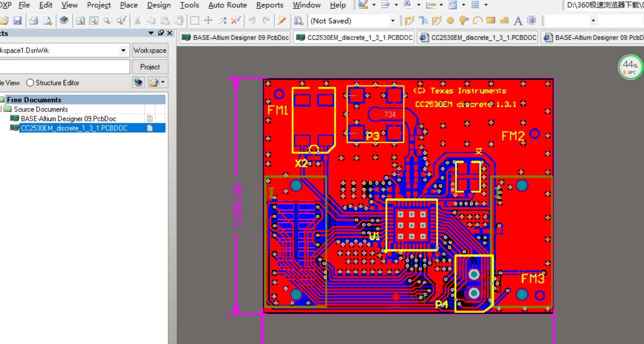Select the Place Component tool
This screenshot has height=344, width=644.
click(532, 20)
